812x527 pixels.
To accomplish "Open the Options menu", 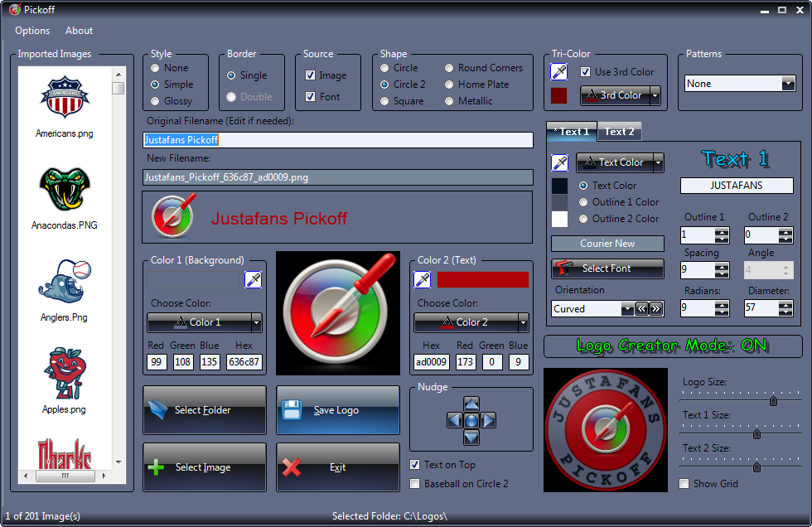I will (x=32, y=31).
